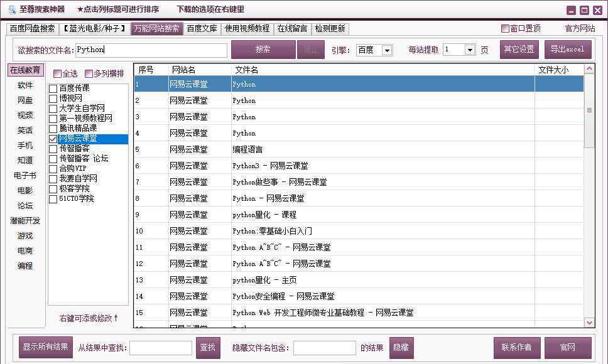The width and height of the screenshot is (608, 364).
Task: Select the 万能网站搜索 tab
Action: pyautogui.click(x=156, y=29)
